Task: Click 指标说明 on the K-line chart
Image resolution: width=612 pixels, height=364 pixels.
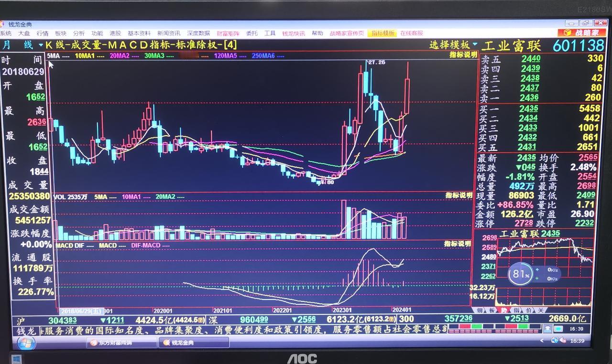Action: coord(463,55)
